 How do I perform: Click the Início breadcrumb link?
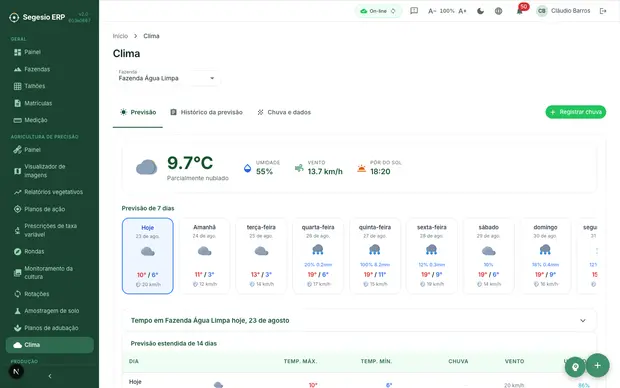point(120,36)
